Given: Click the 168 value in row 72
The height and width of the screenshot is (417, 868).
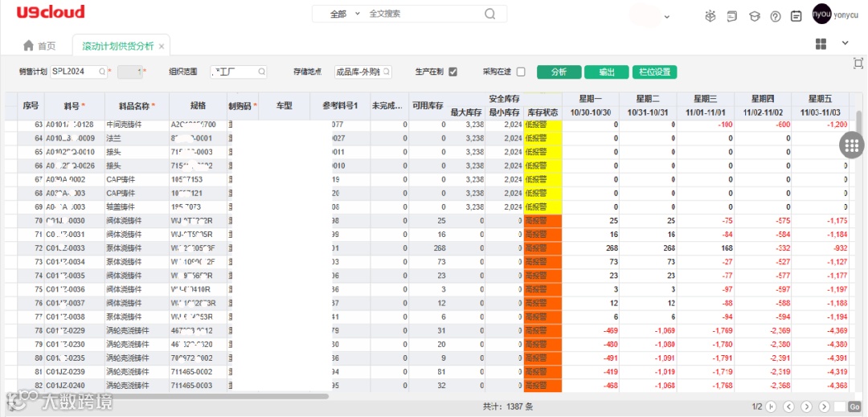Looking at the screenshot, I should point(725,247).
